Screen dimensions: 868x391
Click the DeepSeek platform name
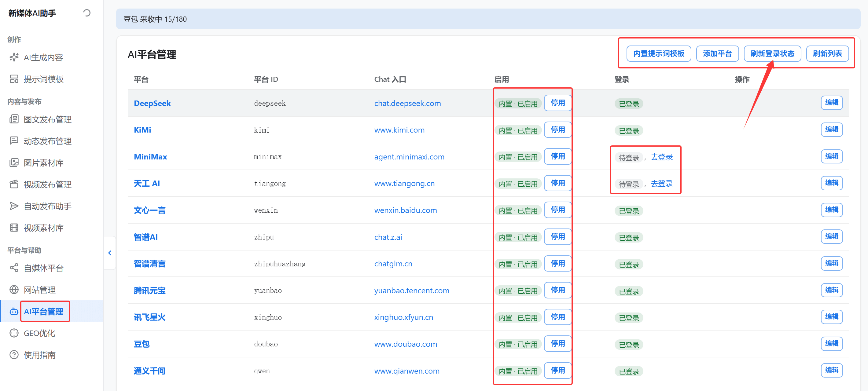152,103
